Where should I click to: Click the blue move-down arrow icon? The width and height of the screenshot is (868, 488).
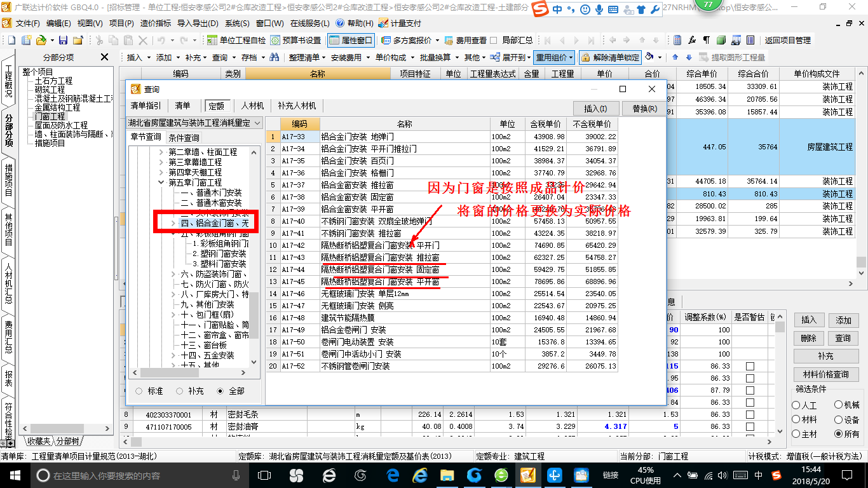click(688, 57)
